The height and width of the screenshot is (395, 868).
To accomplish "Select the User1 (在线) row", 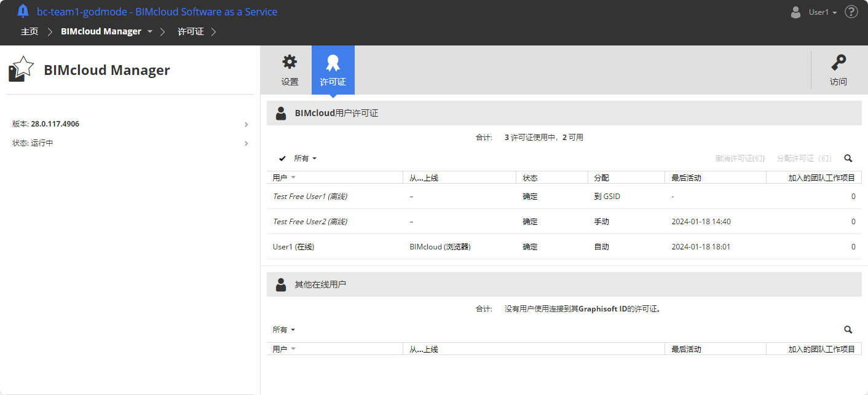I will tap(564, 247).
